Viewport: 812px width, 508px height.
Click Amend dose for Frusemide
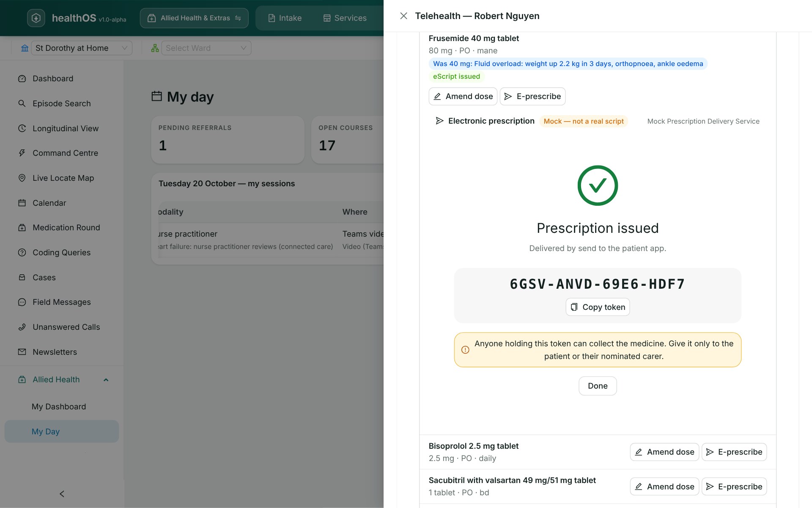pos(463,97)
